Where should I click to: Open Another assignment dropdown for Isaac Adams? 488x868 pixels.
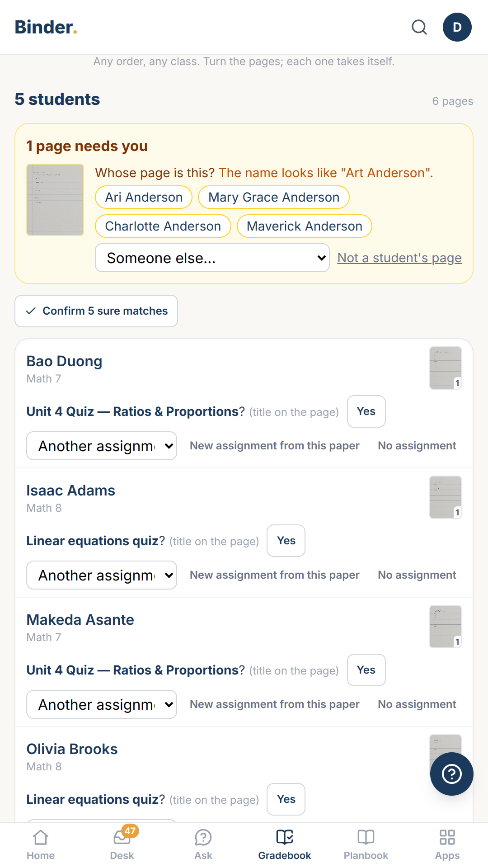pyautogui.click(x=102, y=575)
